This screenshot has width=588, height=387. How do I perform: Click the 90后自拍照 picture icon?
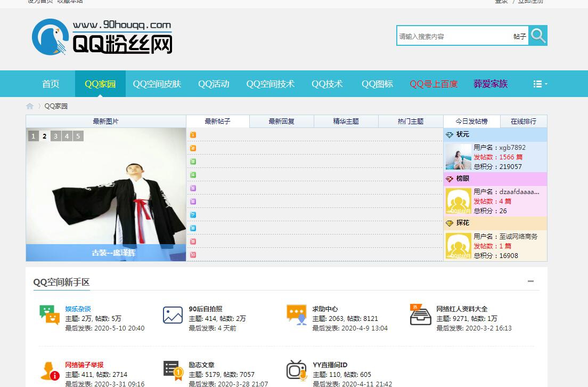(173, 315)
